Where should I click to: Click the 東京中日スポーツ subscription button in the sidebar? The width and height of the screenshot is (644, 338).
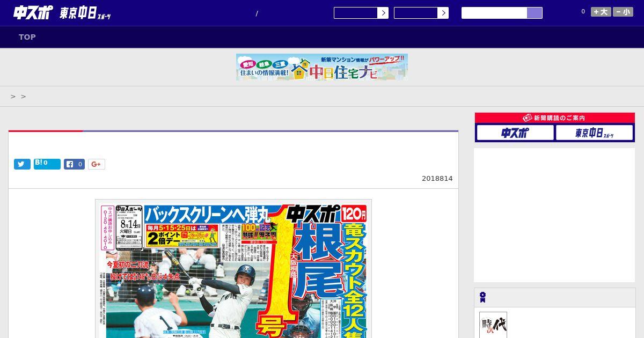pyautogui.click(x=594, y=133)
